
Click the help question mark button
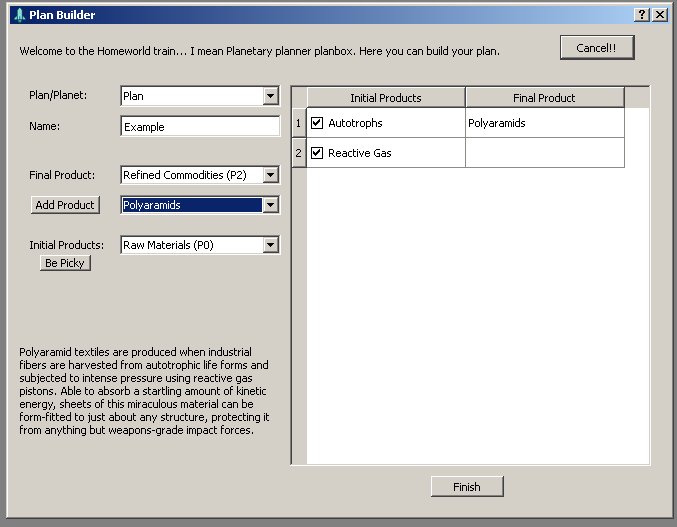pos(642,15)
